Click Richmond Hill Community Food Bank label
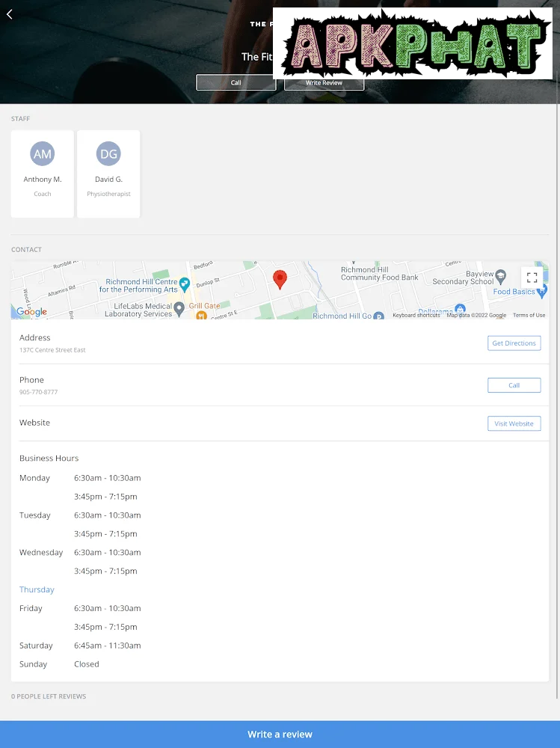The height and width of the screenshot is (748, 560). coord(379,273)
